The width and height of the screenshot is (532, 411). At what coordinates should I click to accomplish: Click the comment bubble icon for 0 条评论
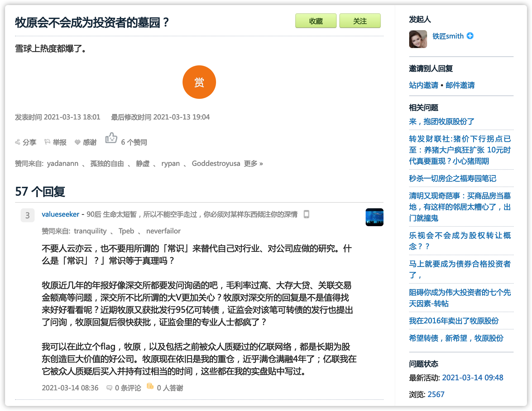109,388
